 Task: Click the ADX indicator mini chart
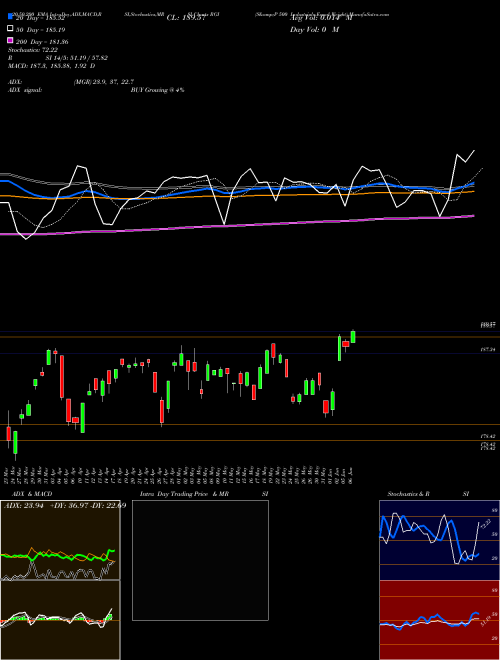pos(60,540)
